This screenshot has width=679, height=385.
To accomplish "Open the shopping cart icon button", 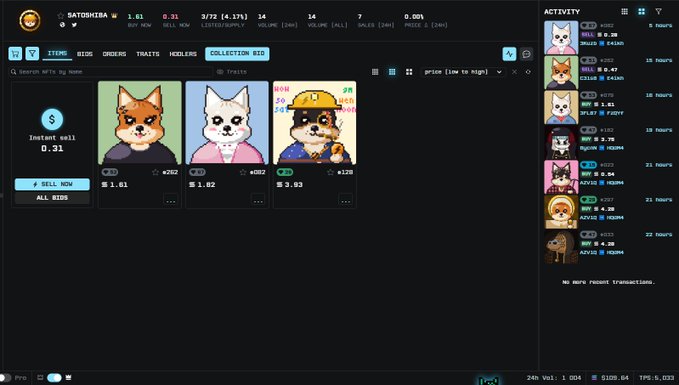I will pos(15,54).
